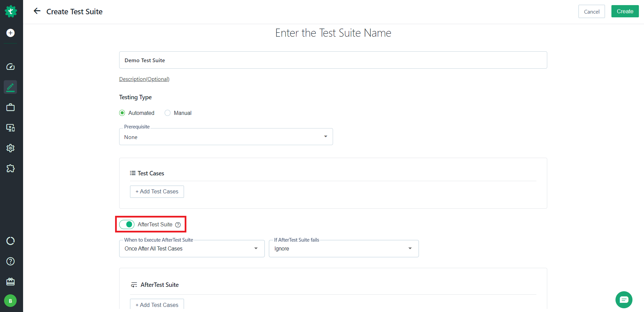Open the If AfterTest Suite fails dropdown
This screenshot has height=312, width=644.
tap(344, 248)
